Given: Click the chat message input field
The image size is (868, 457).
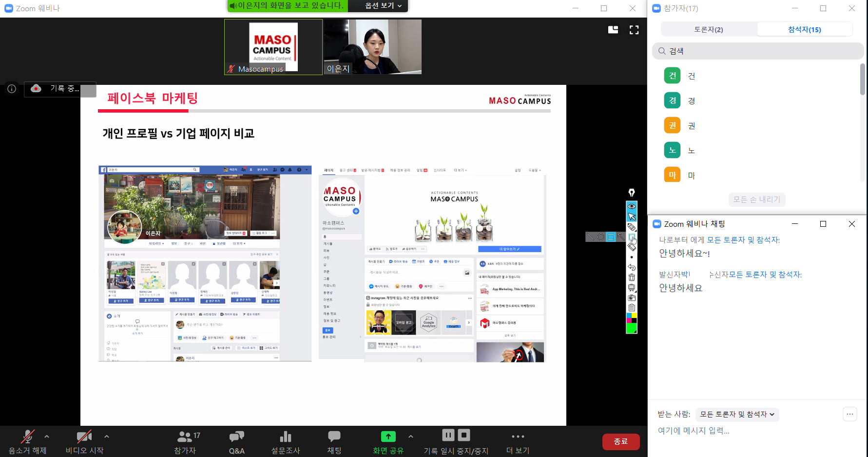Looking at the screenshot, I should click(746, 431).
